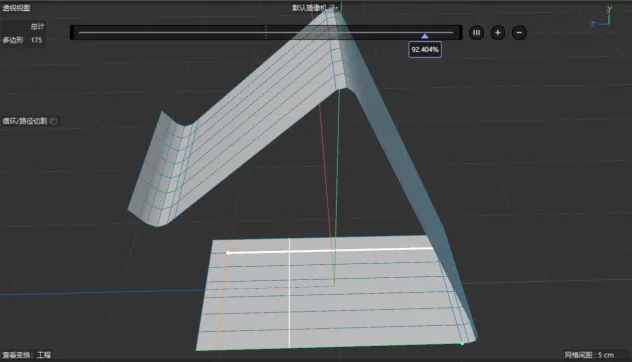Image resolution: width=632 pixels, height=362 pixels.
Task: Click the 默认摄像机 camera label
Action: [310, 8]
